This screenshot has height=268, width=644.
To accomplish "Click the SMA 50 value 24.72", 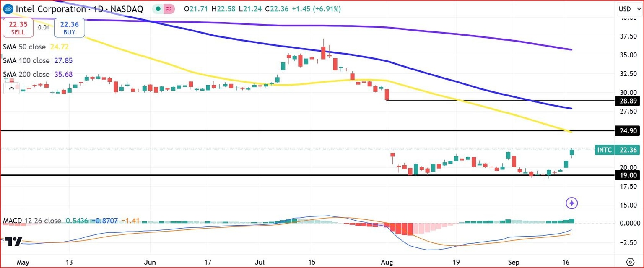I will (60, 47).
